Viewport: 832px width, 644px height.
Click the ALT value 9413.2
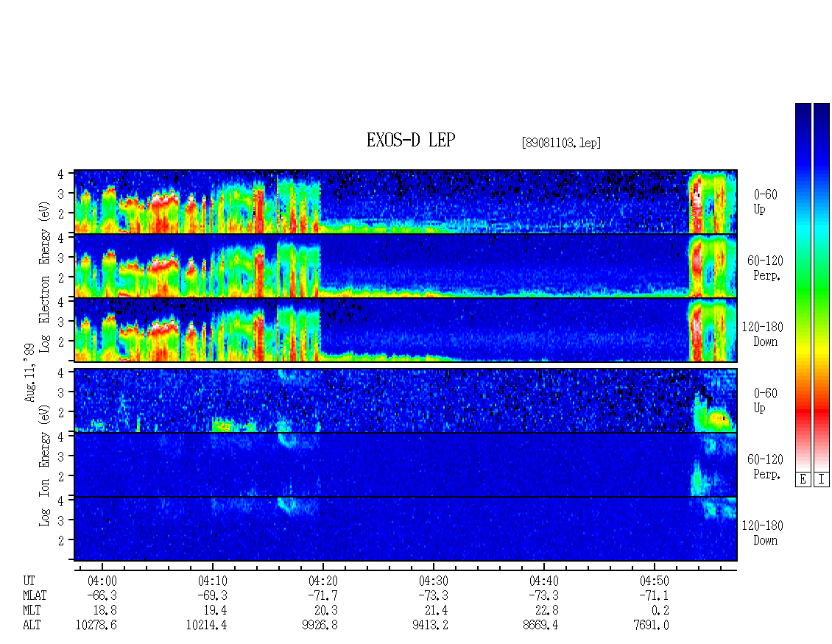(x=430, y=626)
